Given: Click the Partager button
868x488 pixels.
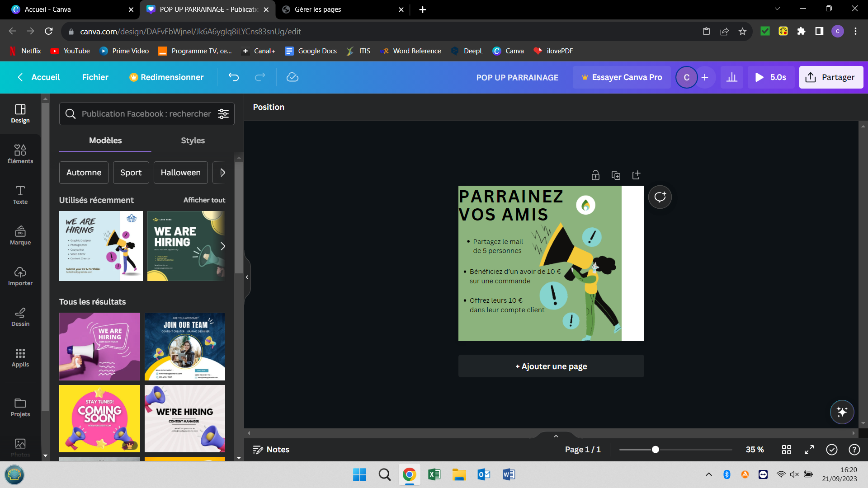Looking at the screenshot, I should coord(831,77).
